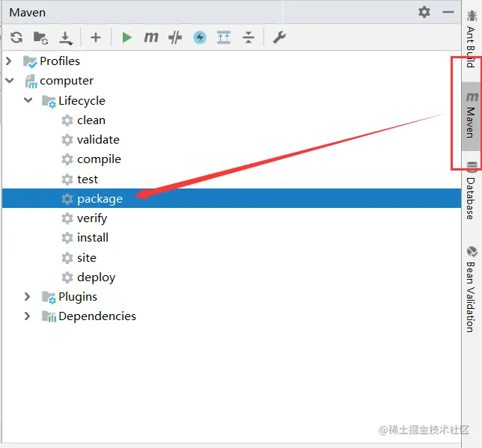
Task: Click Dependencies folder icon
Action: pyautogui.click(x=49, y=316)
